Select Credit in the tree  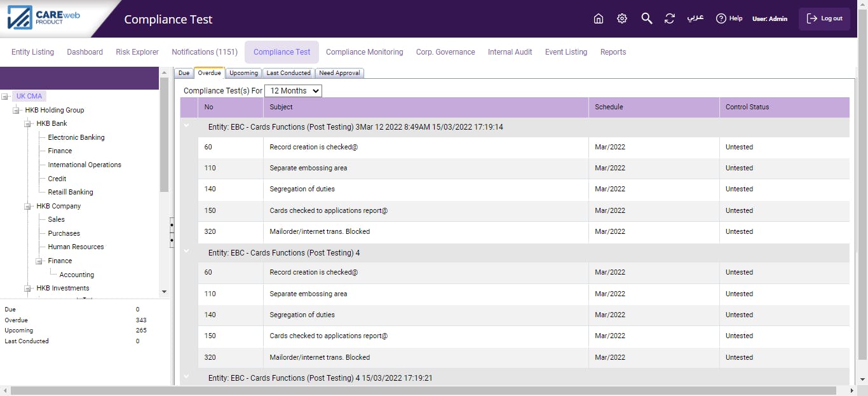pos(57,179)
